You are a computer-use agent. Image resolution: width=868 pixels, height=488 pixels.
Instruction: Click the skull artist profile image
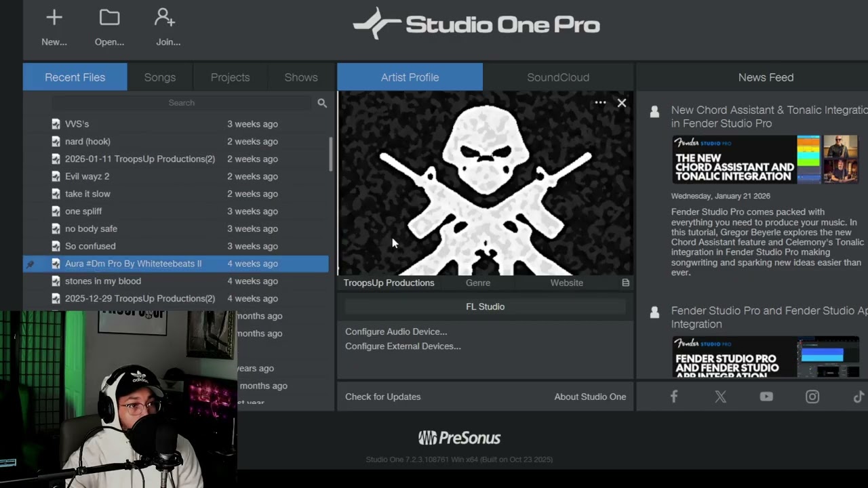485,183
